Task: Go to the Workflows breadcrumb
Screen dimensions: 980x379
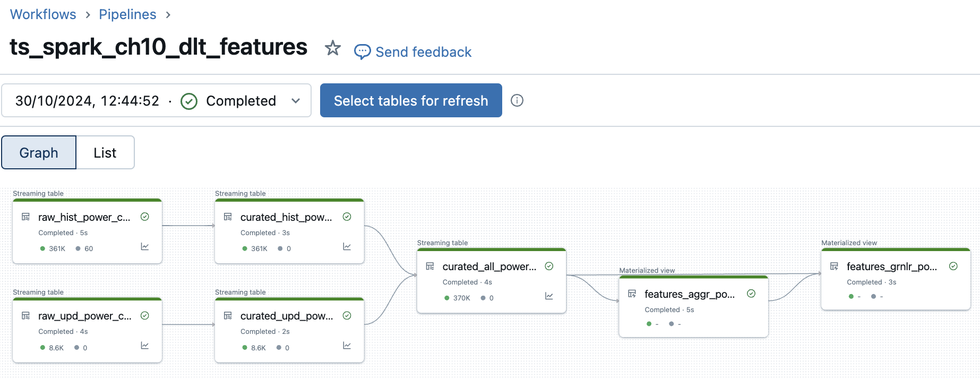Action: coord(43,14)
